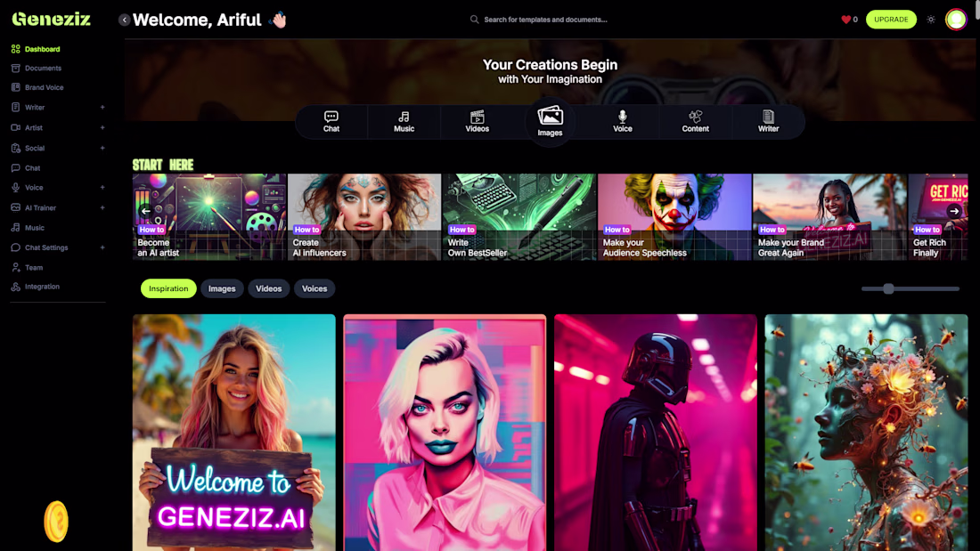
Task: Open 'Make your Audience Speechless' card
Action: [x=674, y=217]
